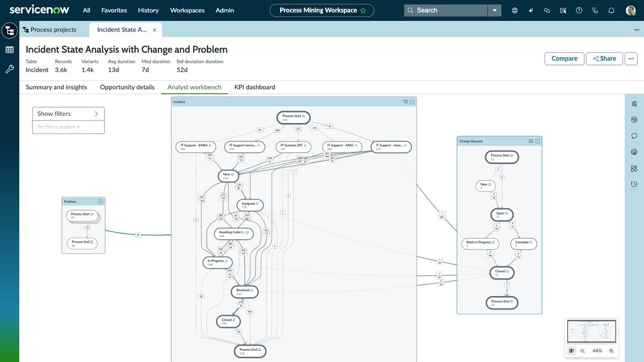Select the Analyst workbench tab

click(194, 87)
